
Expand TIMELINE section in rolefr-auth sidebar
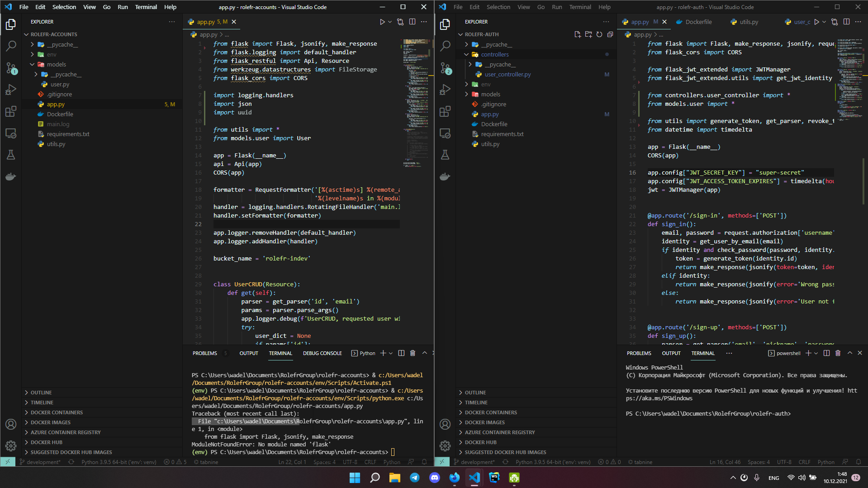536,403
